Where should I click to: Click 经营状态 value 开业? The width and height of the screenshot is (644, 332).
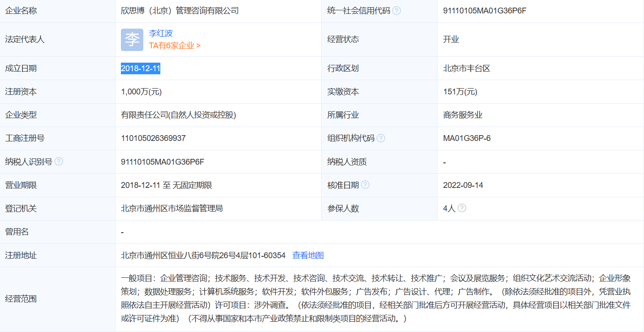[x=451, y=39]
